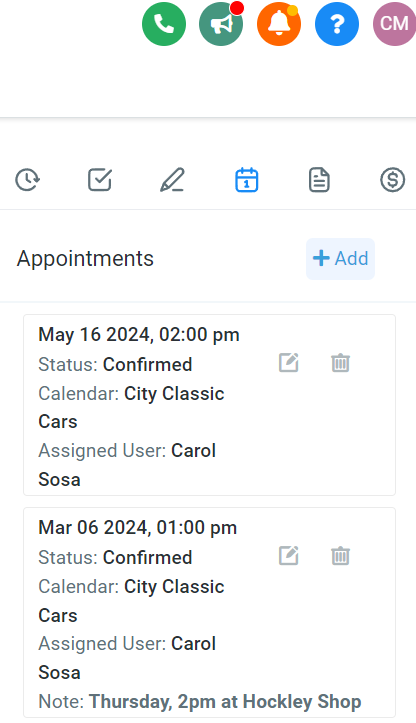Switch to the activity history clock tab

[28, 180]
